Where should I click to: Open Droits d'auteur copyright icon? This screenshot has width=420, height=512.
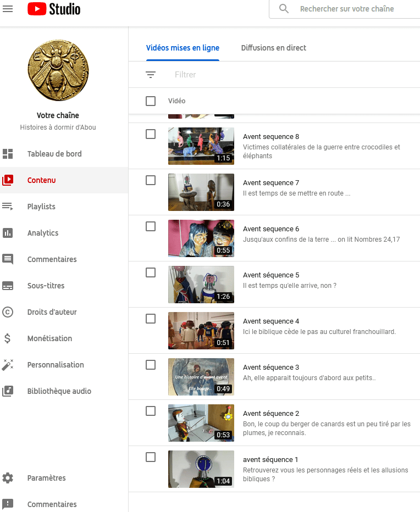[x=8, y=312]
